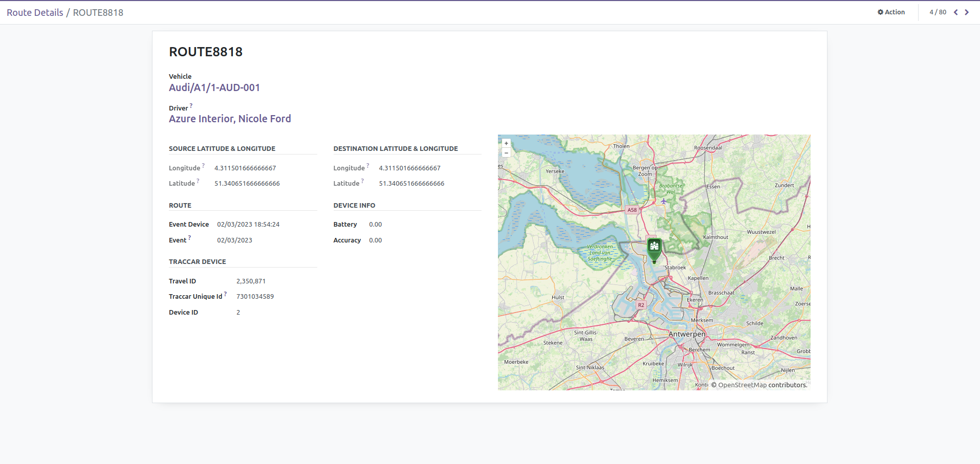Show help tooltip for source Latitude
Viewport: 980px width, 464px height.
(198, 181)
